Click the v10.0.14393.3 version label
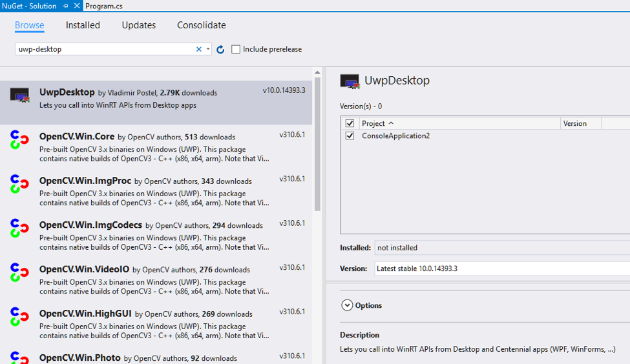This screenshot has width=630, height=364. (x=284, y=90)
